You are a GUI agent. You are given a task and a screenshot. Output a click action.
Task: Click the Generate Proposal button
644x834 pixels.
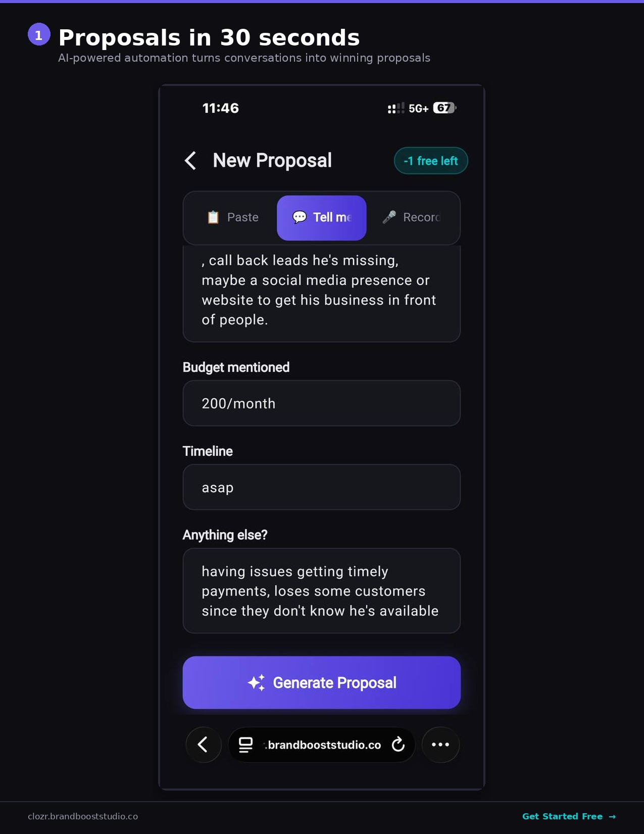322,682
